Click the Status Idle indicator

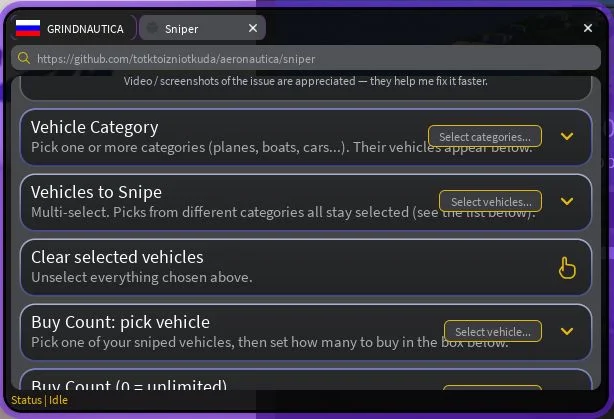point(39,400)
